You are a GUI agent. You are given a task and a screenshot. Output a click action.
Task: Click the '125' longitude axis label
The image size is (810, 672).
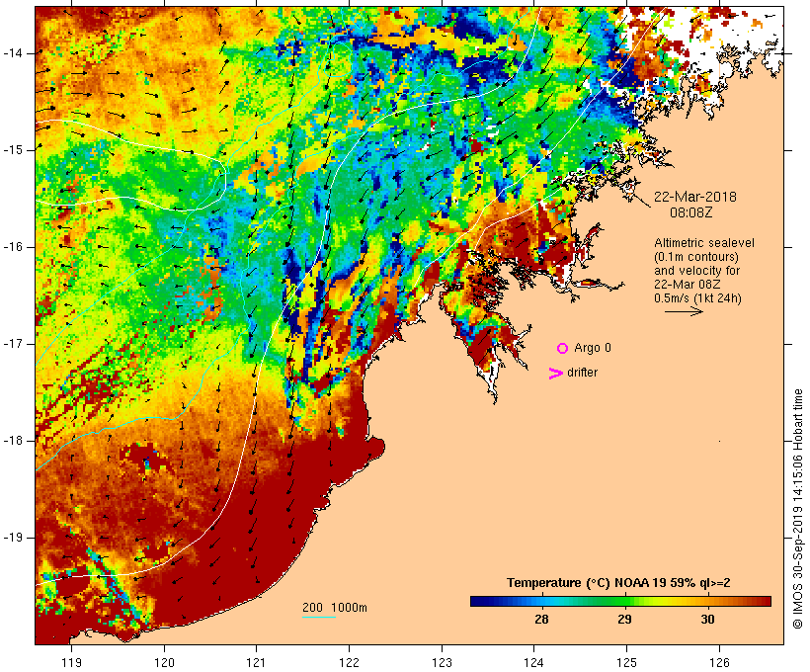pyautogui.click(x=627, y=663)
